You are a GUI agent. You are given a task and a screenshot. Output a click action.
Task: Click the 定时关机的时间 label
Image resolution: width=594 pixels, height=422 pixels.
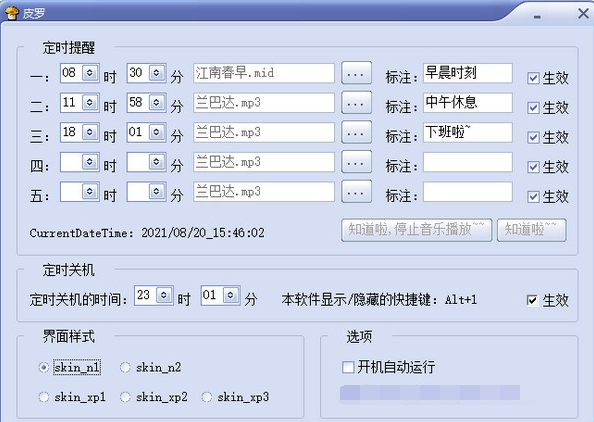[79, 300]
